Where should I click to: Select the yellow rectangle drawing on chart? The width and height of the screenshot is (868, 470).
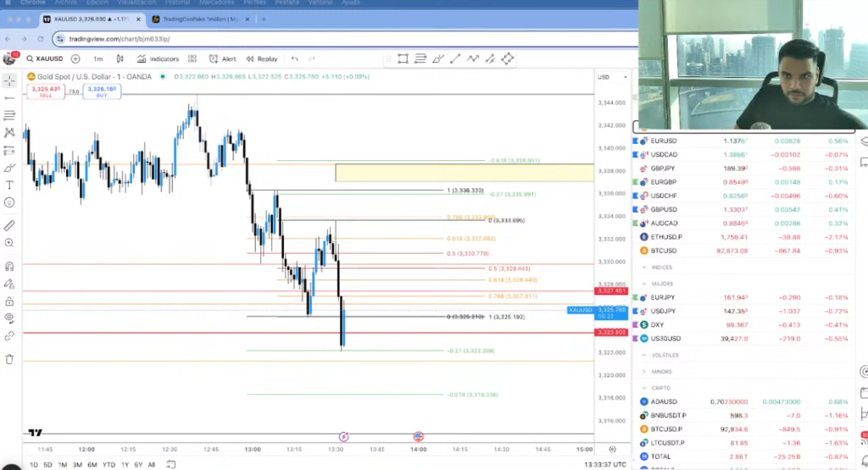pos(465,173)
